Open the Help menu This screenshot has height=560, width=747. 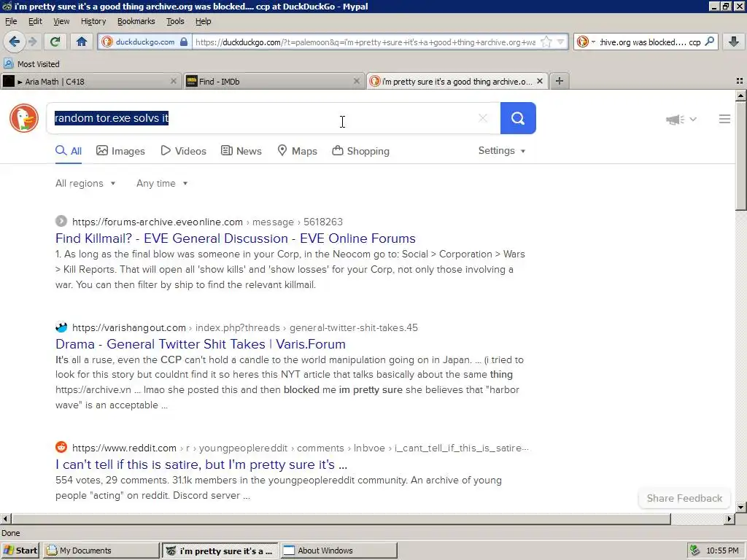click(203, 21)
